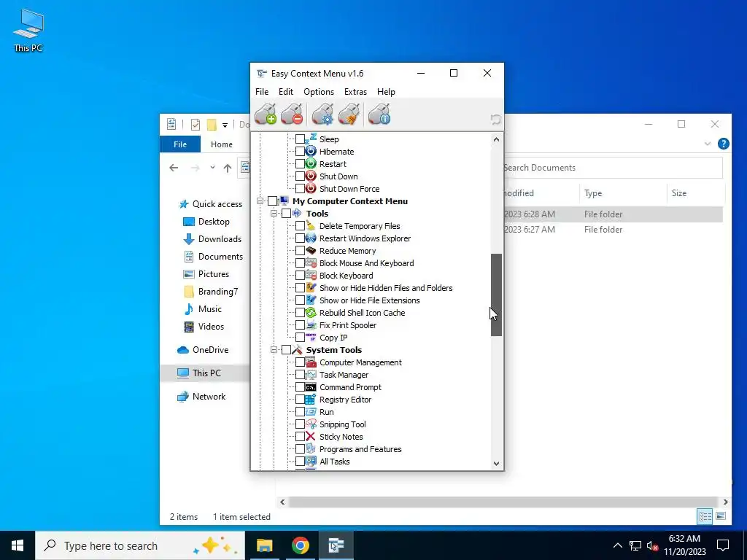Enable the Run checkbox
Image resolution: width=747 pixels, height=560 pixels.
coord(300,411)
